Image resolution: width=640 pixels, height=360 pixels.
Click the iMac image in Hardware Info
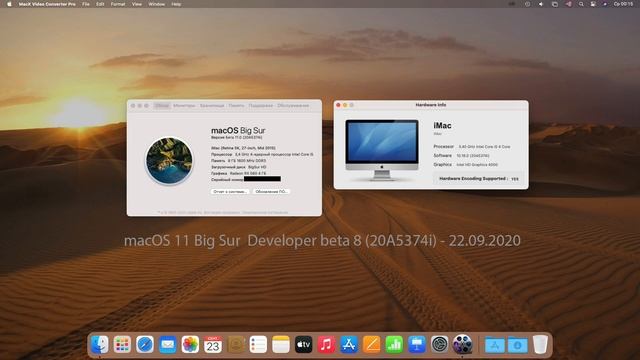tap(382, 149)
